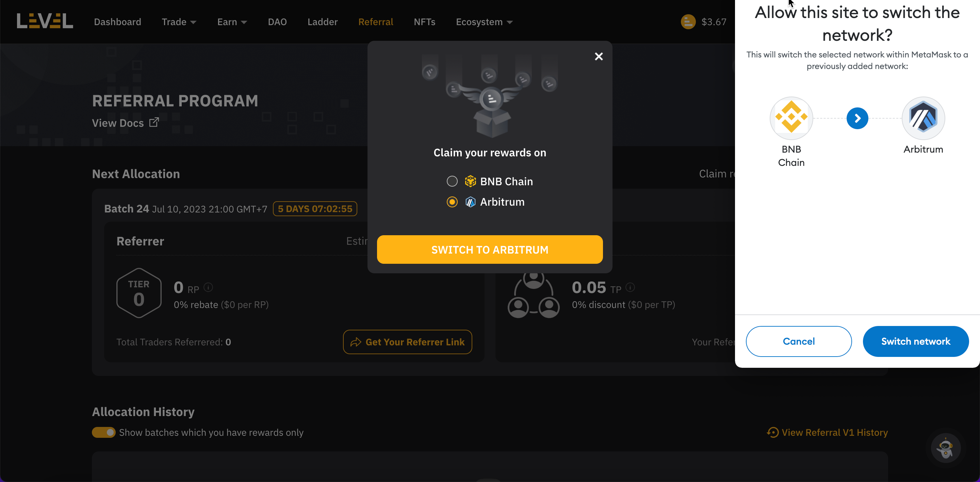
Task: Click the TP info icon
Action: click(630, 287)
